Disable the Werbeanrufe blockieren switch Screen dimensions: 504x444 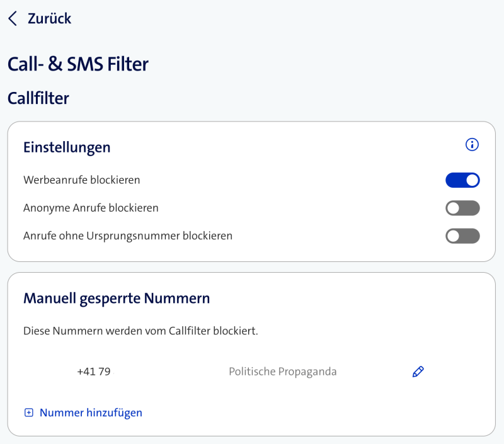pos(462,181)
